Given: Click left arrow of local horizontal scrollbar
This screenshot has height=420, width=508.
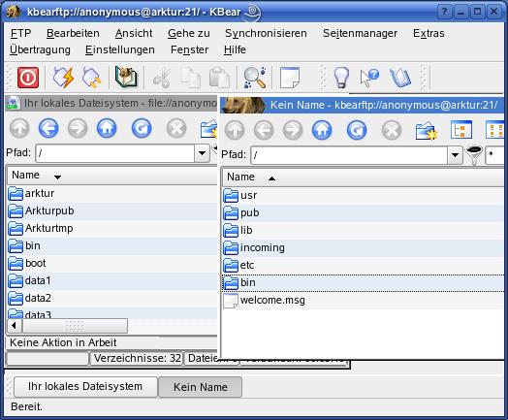Looking at the screenshot, I should 14,325.
